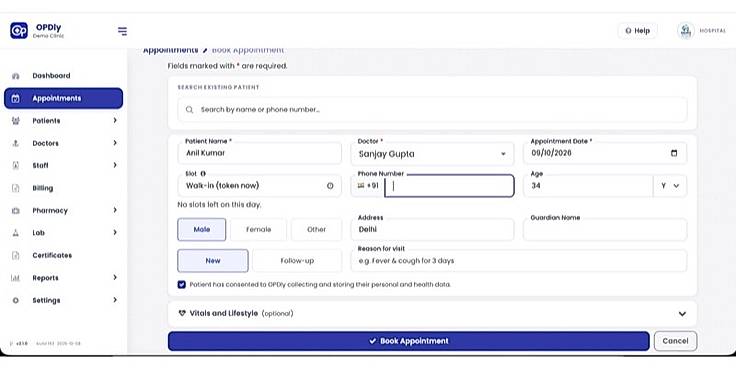736x368 pixels.
Task: Open the Doctor dropdown showing Sanjay Gupta
Action: point(432,153)
